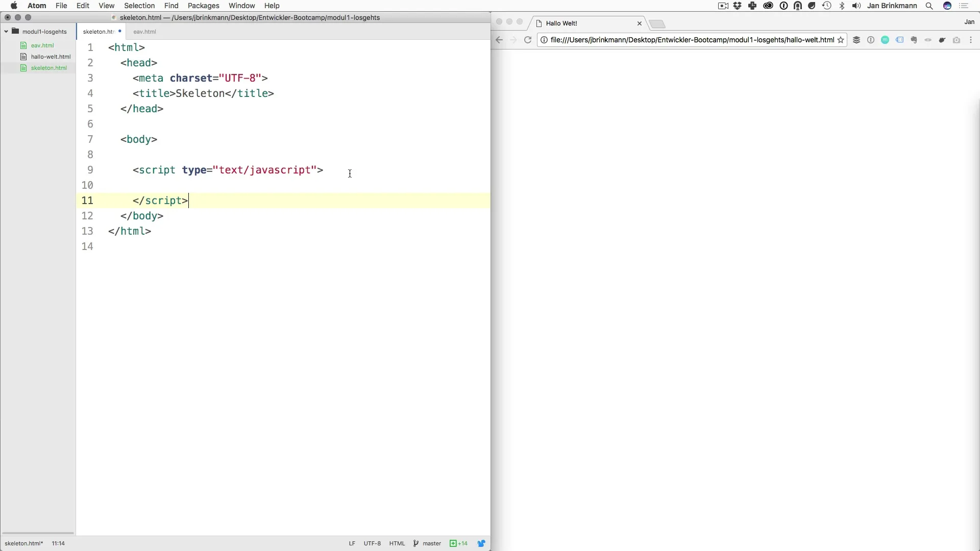Open the Dropbox menu bar icon

(738, 6)
